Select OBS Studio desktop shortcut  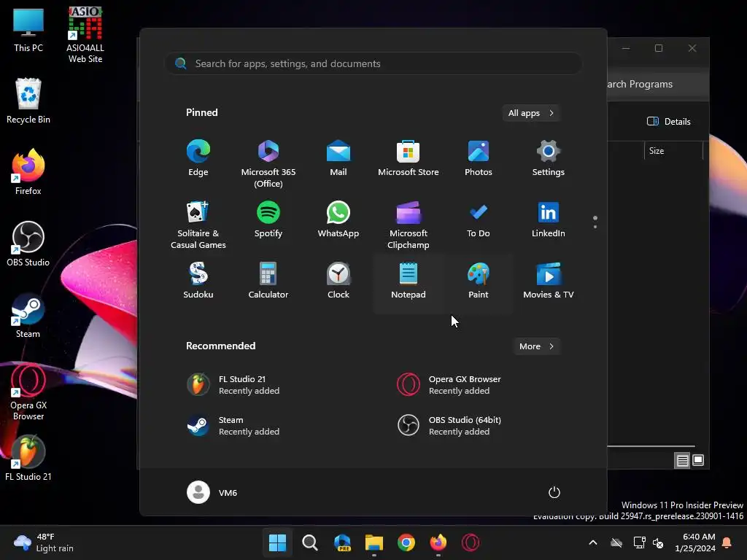(28, 244)
